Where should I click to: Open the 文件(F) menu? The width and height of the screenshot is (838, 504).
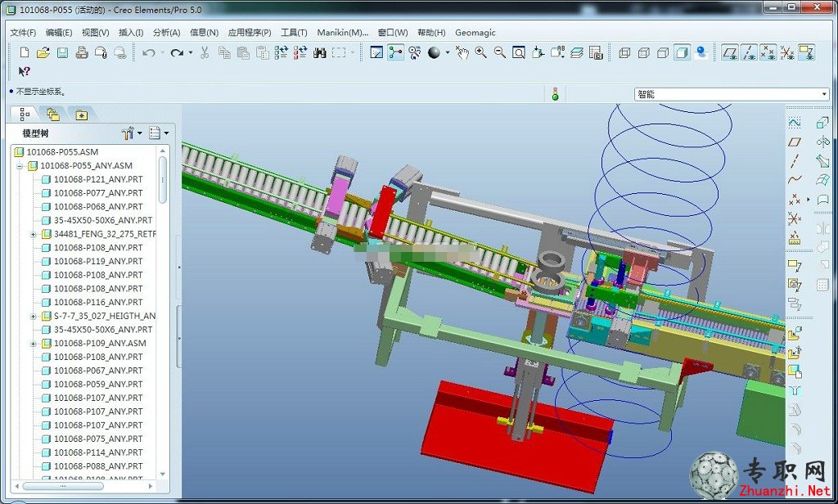(x=23, y=33)
